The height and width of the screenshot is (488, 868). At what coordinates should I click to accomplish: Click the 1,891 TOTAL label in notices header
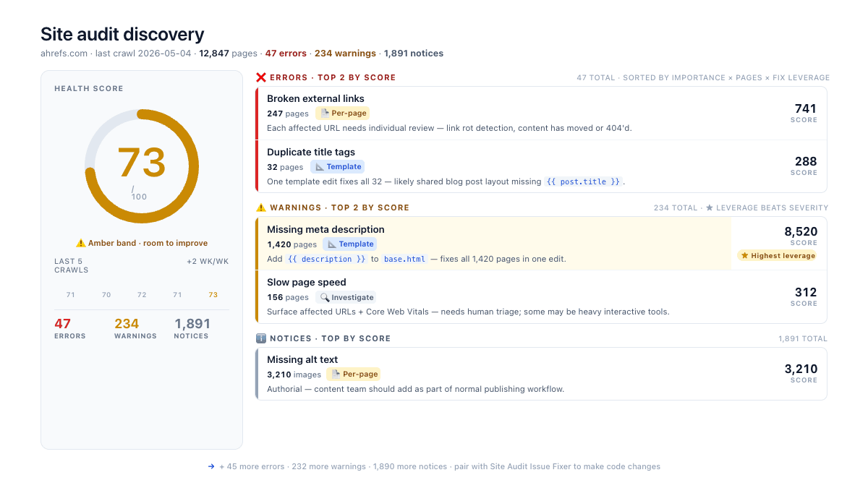pos(803,338)
